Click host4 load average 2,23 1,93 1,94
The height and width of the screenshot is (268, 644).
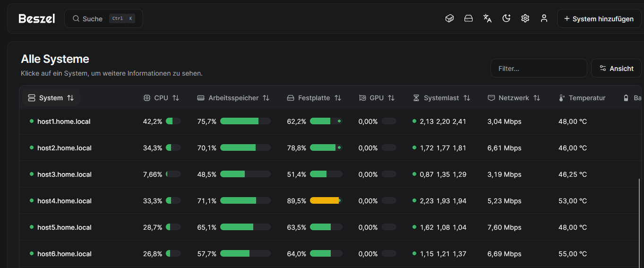(x=443, y=201)
